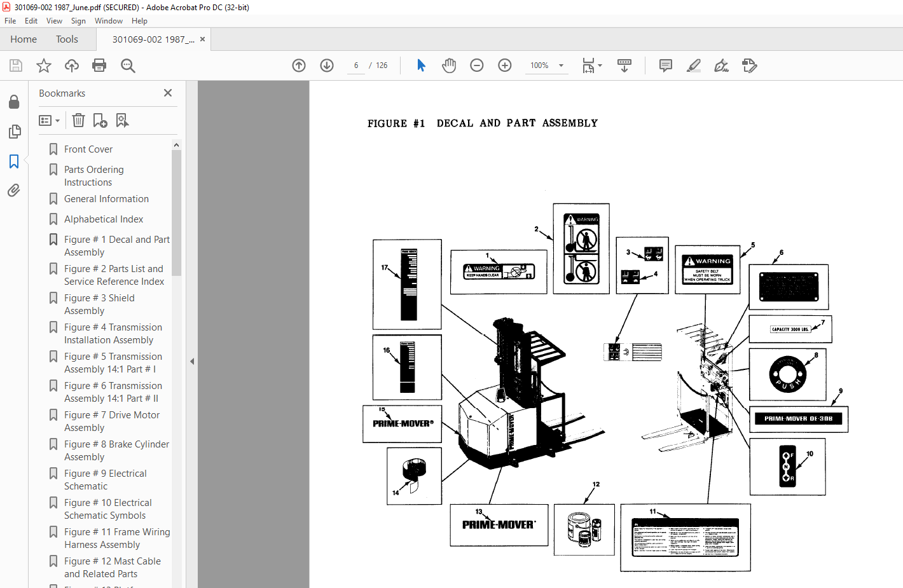903x588 pixels.
Task: Open Figure # 3 Shield Assembly bookmark
Action: click(99, 304)
